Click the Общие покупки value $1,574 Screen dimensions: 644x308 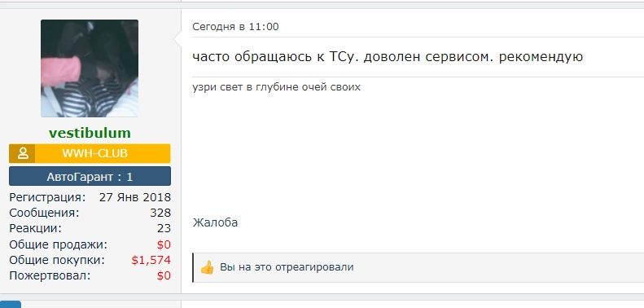pos(151,260)
